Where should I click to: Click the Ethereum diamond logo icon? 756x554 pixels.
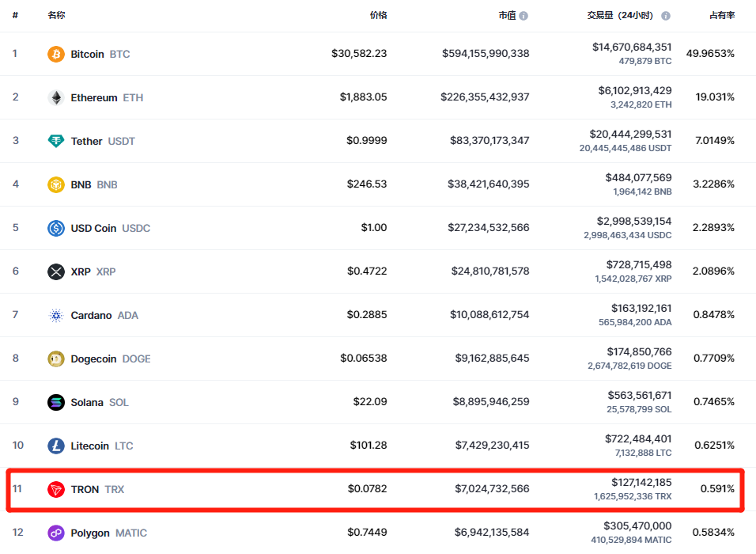[x=55, y=97]
